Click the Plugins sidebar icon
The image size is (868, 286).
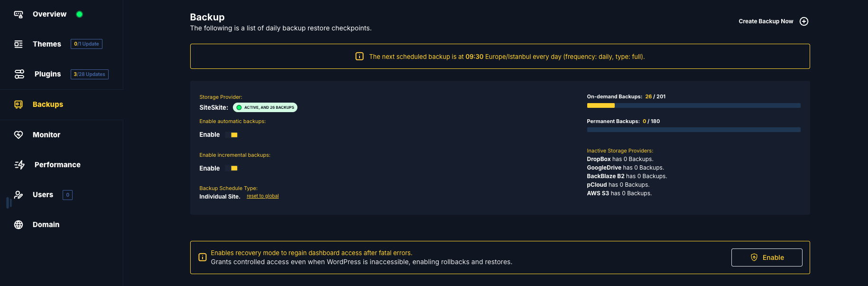pyautogui.click(x=19, y=74)
